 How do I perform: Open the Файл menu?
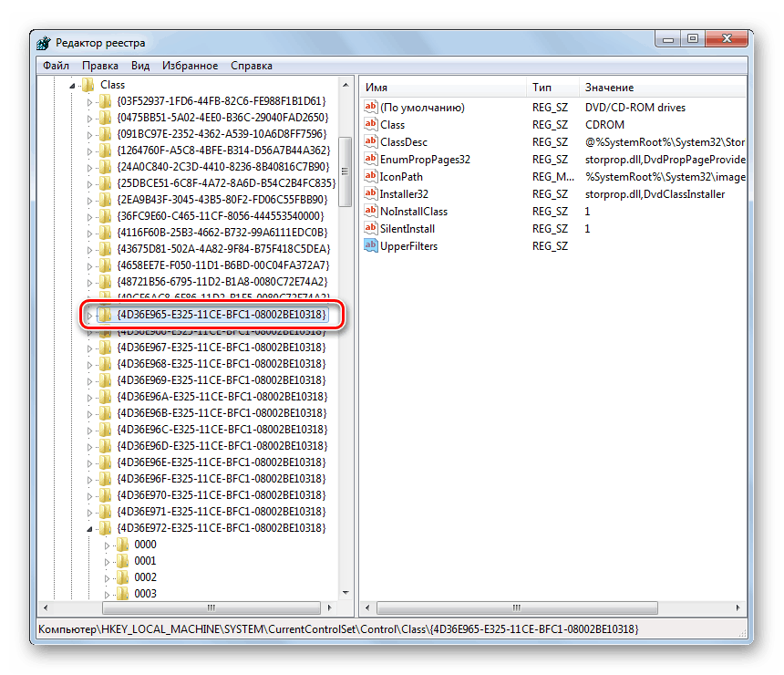pos(56,66)
